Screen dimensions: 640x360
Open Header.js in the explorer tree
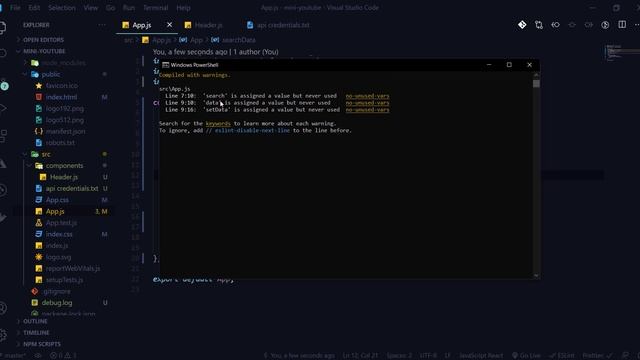(x=64, y=177)
